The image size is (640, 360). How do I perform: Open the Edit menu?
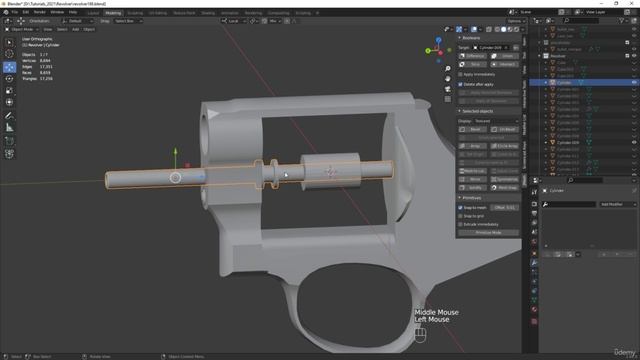point(26,12)
